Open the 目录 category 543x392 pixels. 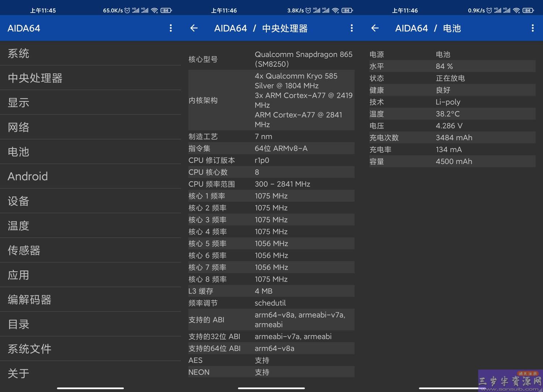(90, 324)
